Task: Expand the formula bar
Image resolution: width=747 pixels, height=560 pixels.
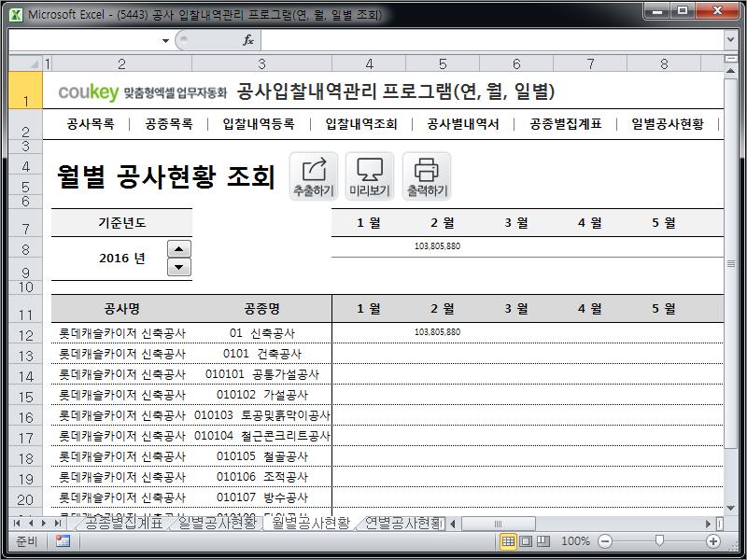Action: click(x=730, y=40)
